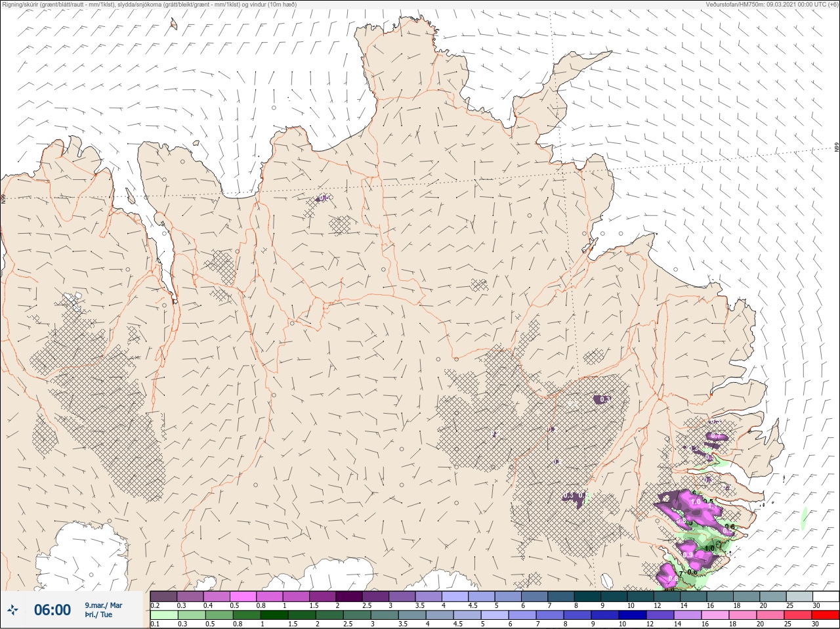Select the lower legend swatch labeled 25

797,615
